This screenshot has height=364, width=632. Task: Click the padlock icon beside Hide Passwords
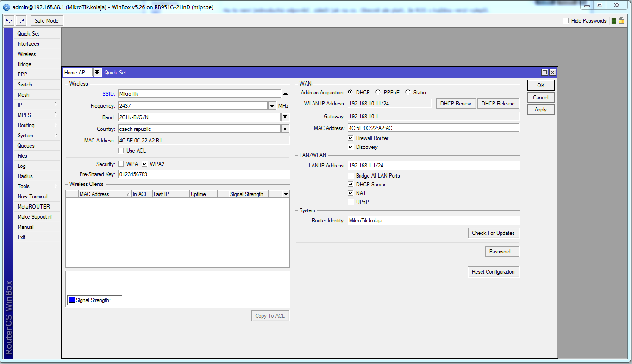click(621, 21)
